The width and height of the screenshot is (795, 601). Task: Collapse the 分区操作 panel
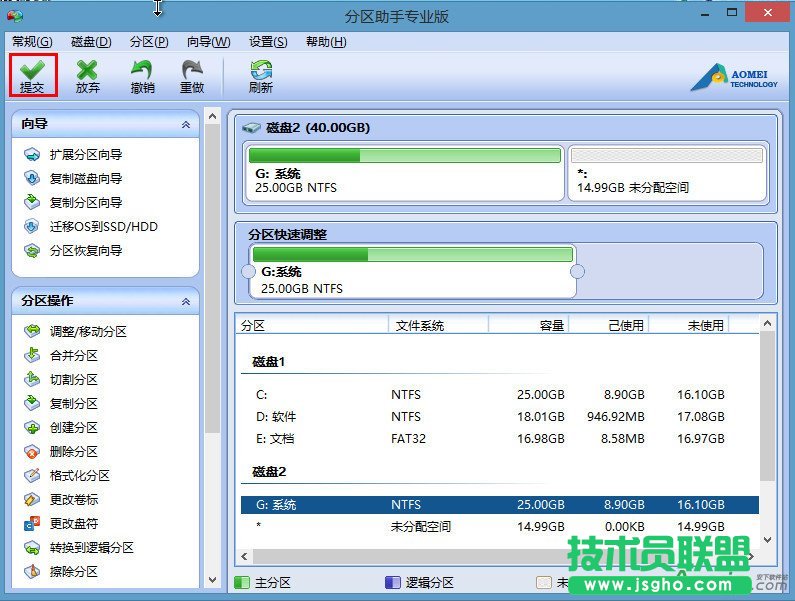click(x=186, y=301)
